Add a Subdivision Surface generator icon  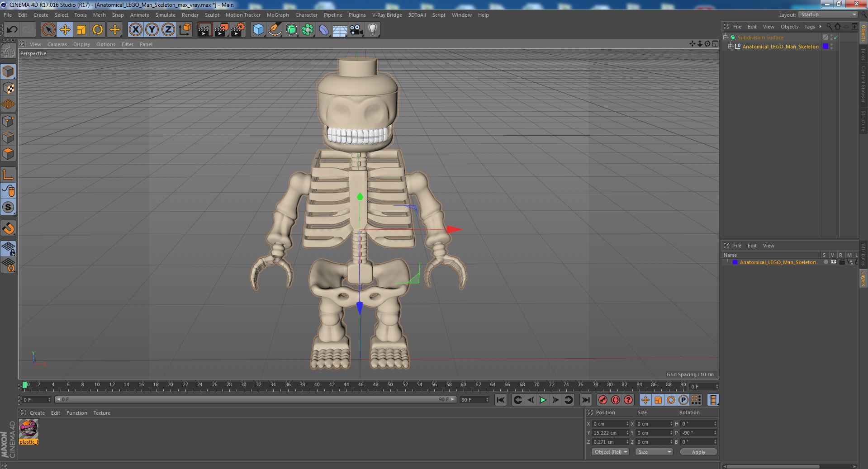pos(291,30)
